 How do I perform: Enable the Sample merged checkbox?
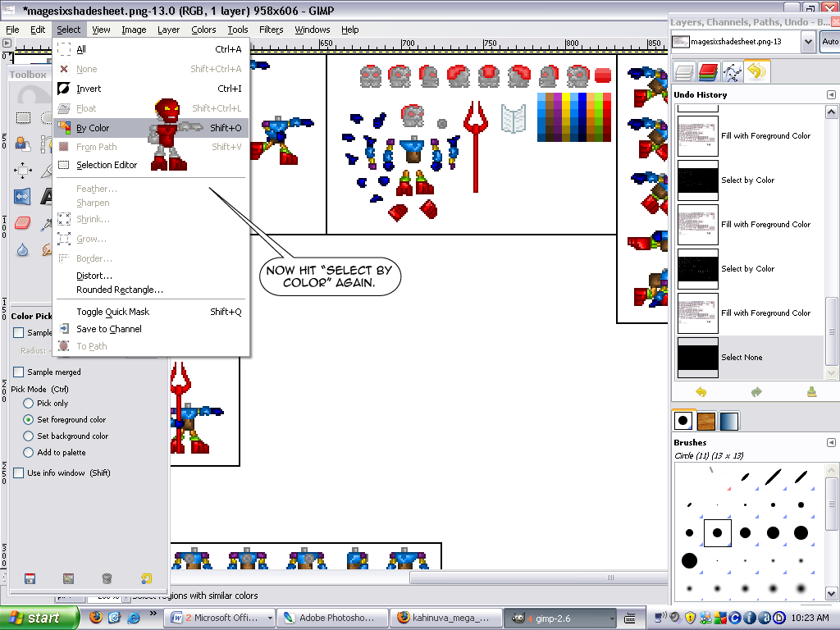pyautogui.click(x=18, y=372)
